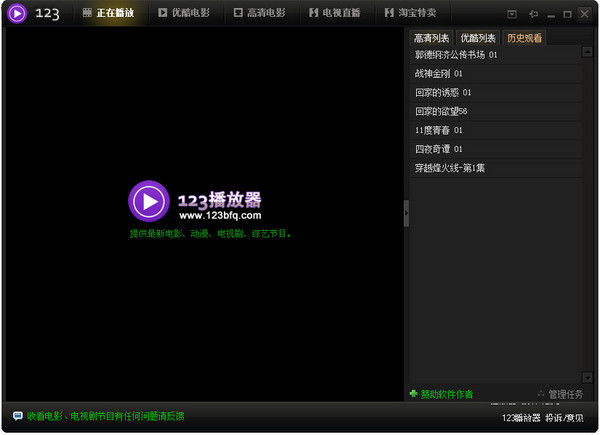Viewport: 600px width, 435px height.
Task: Play 穿越烽火线-第1集 from history
Action: [496, 168]
